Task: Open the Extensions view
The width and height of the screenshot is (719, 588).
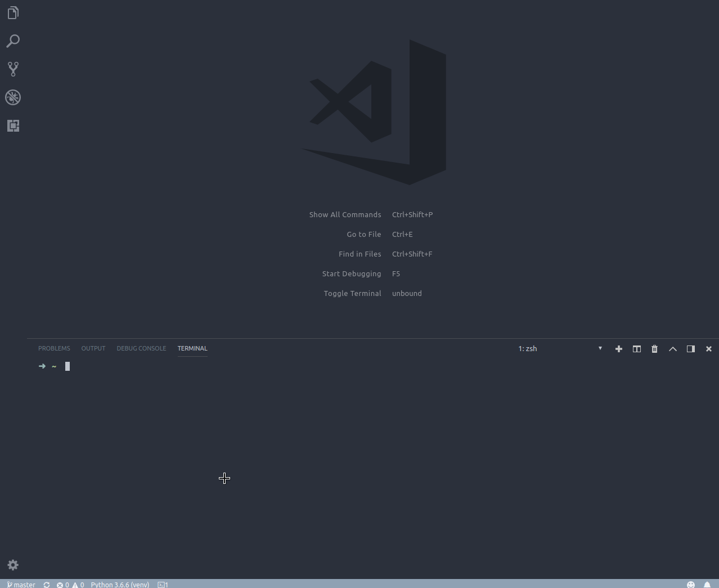Action: (13, 125)
